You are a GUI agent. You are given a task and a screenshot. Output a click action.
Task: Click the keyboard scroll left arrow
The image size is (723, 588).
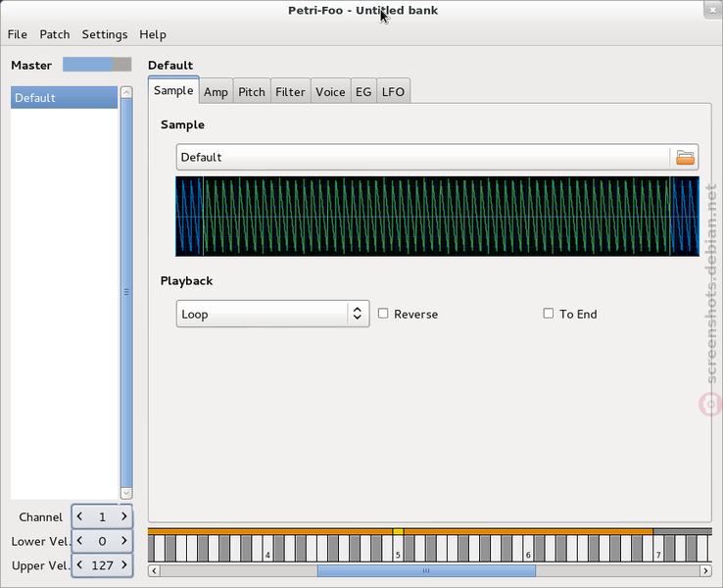(x=155, y=571)
